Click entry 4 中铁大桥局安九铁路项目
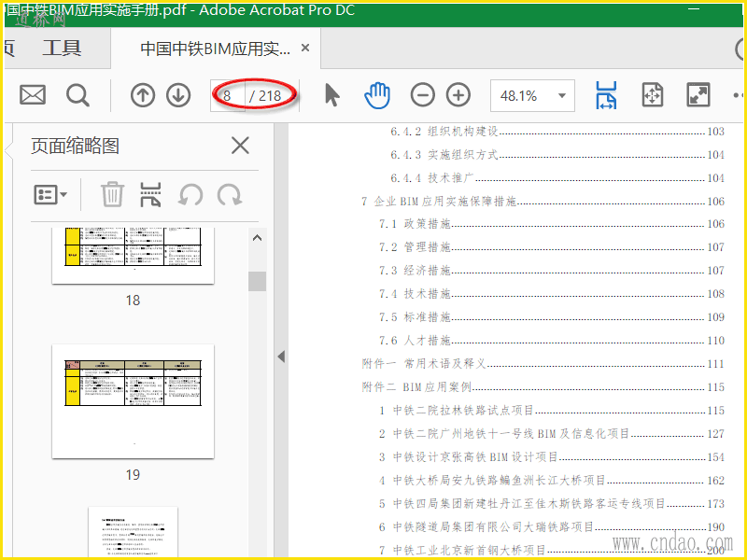The width and height of the screenshot is (747, 560). click(x=551, y=481)
